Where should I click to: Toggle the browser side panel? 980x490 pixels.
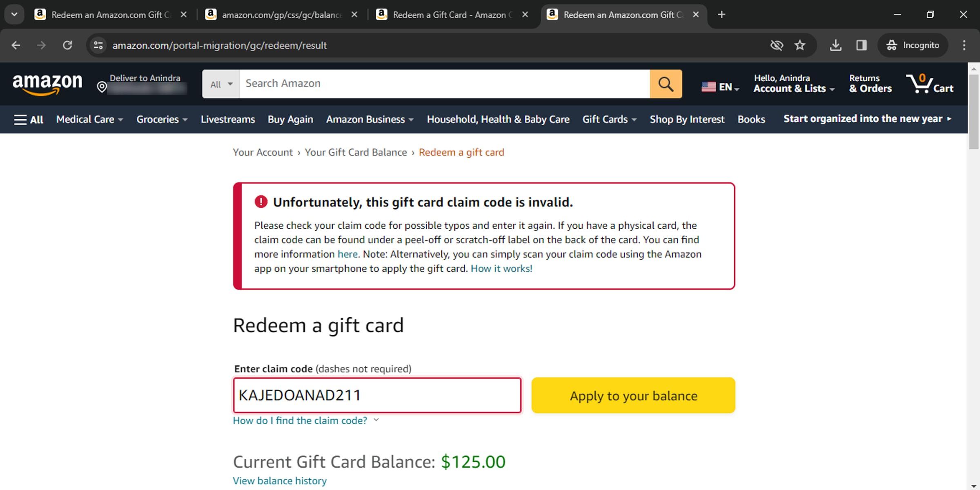point(862,45)
